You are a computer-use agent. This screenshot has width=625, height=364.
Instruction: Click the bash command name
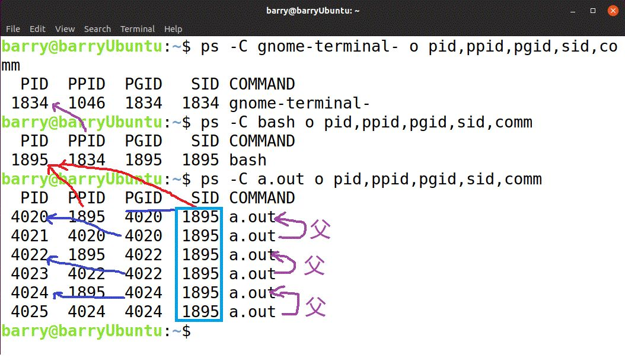(247, 160)
